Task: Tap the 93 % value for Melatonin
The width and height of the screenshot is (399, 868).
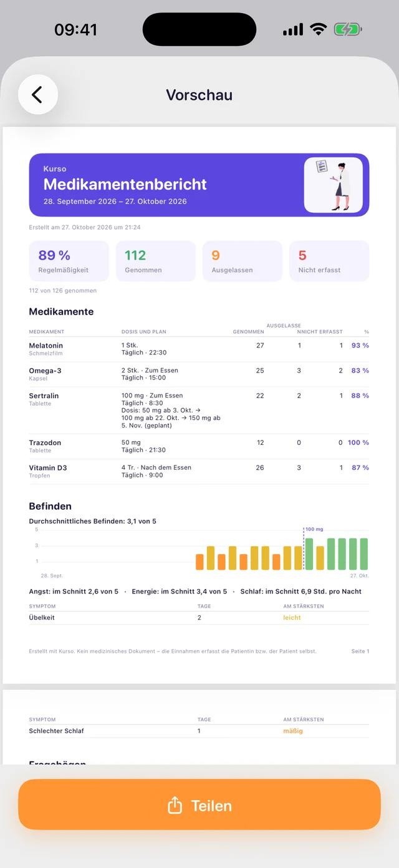Action: (x=360, y=345)
